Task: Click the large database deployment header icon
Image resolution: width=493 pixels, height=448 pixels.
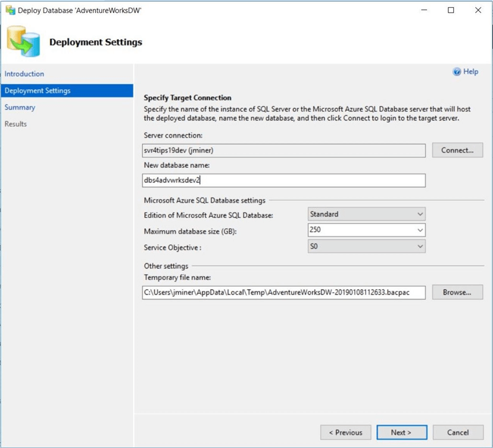Action: click(24, 41)
